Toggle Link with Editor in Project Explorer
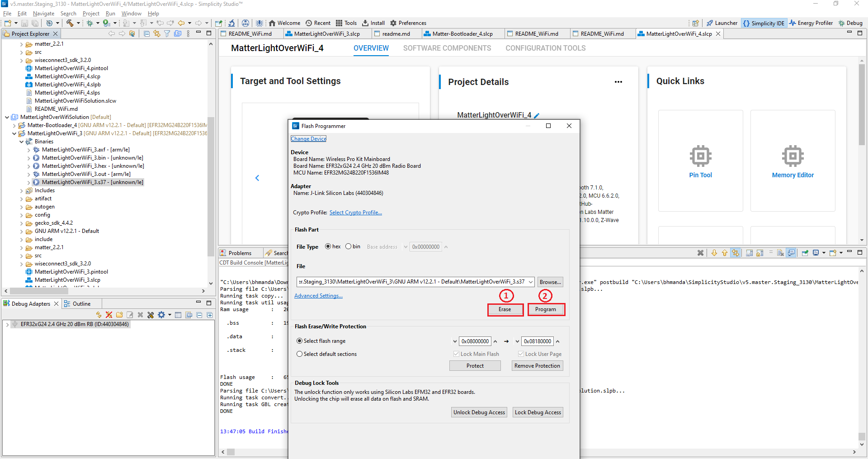 coord(157,33)
